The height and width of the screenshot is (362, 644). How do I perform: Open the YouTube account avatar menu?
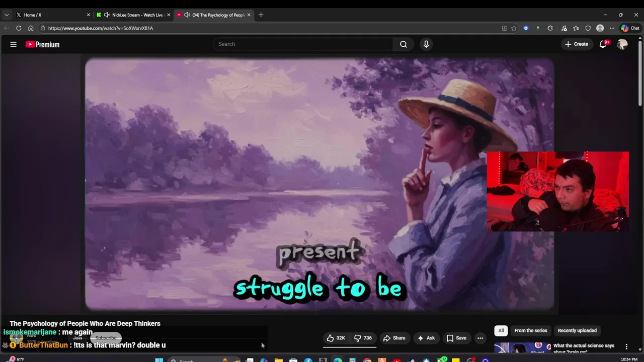[622, 44]
